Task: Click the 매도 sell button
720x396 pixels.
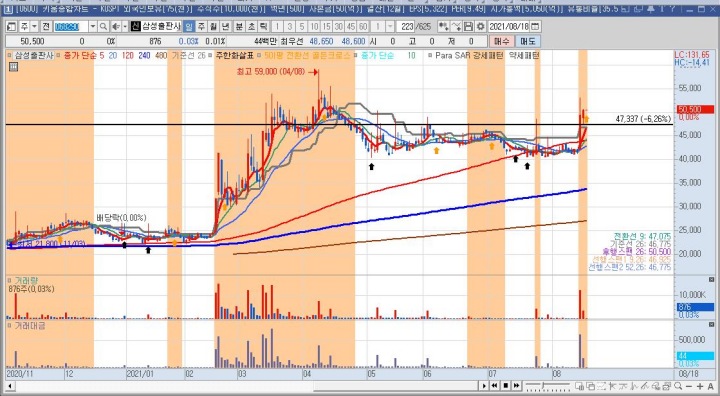Action: coord(528,41)
